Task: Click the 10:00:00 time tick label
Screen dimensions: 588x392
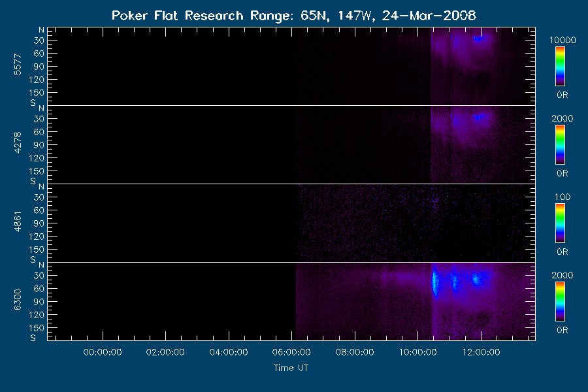Action: point(417,352)
